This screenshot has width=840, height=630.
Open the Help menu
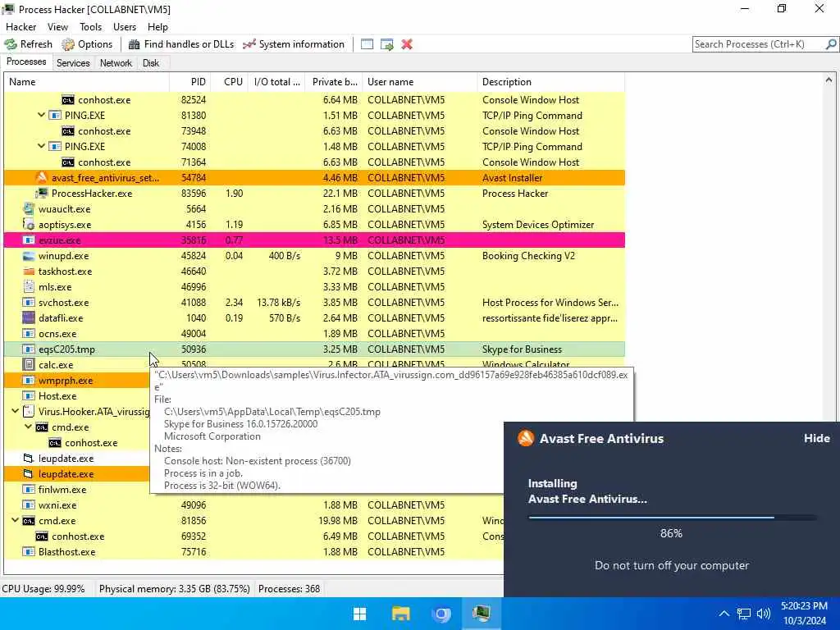pyautogui.click(x=157, y=27)
